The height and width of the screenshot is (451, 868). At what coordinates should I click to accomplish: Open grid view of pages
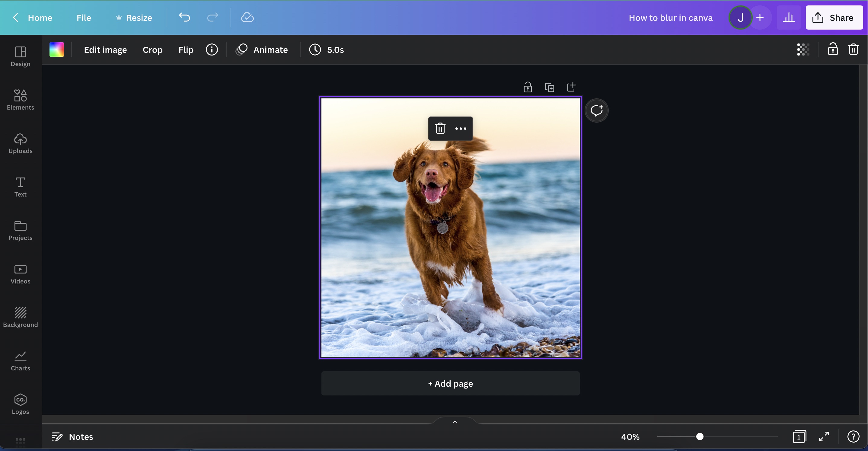coord(799,437)
